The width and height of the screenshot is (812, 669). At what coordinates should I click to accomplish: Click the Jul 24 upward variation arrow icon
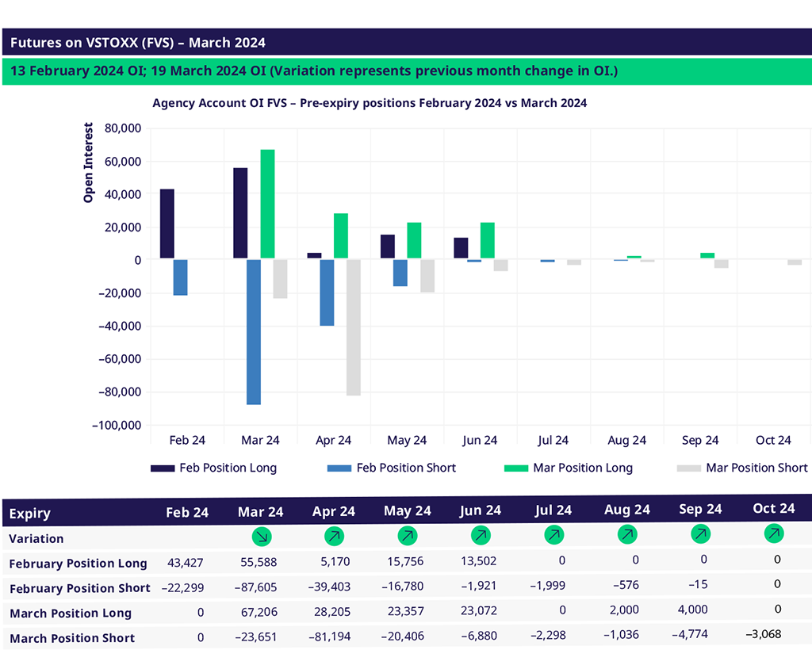[554, 534]
